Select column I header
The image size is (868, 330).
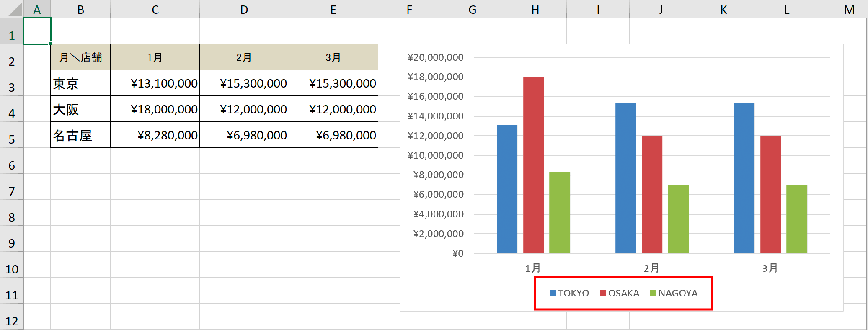[598, 9]
